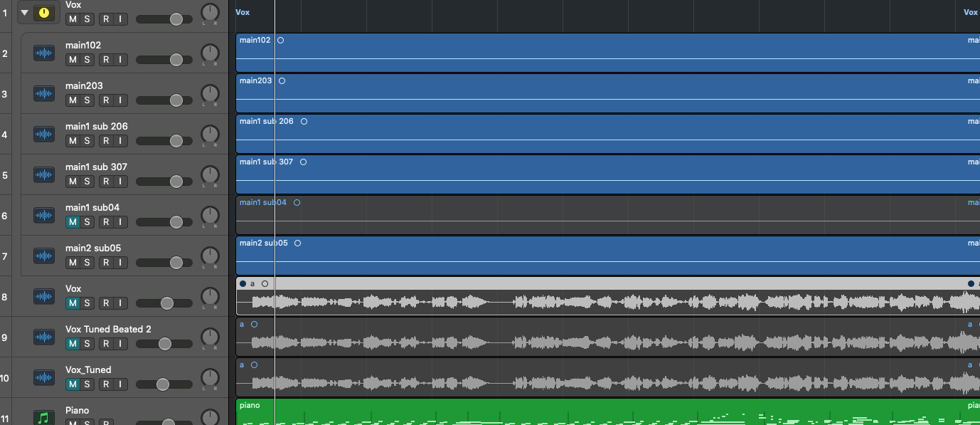
Task: Solo the Vox Tuned Beated 2 track
Action: click(87, 344)
